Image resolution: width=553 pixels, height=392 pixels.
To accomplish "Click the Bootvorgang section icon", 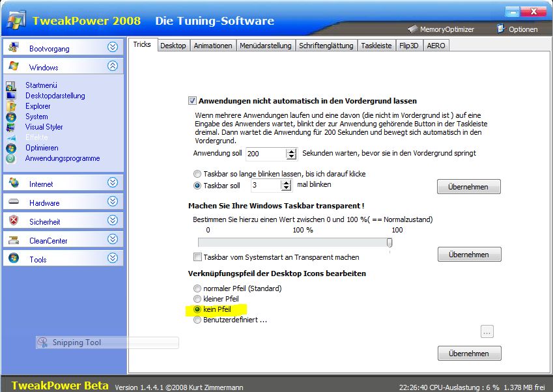I will pos(14,47).
